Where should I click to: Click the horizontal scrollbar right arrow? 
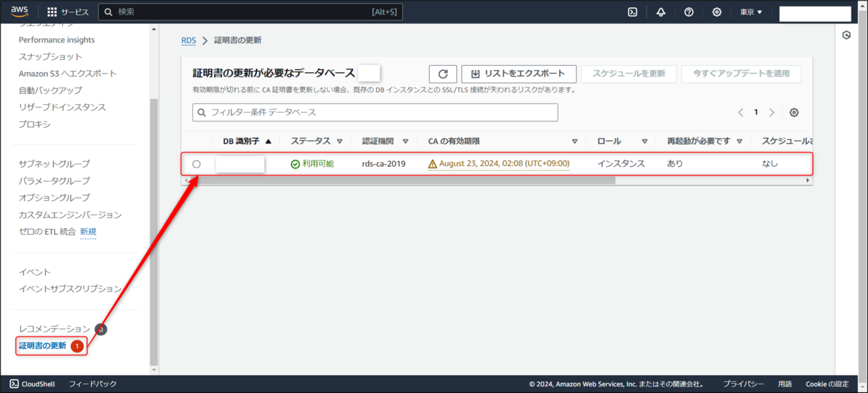tap(808, 181)
